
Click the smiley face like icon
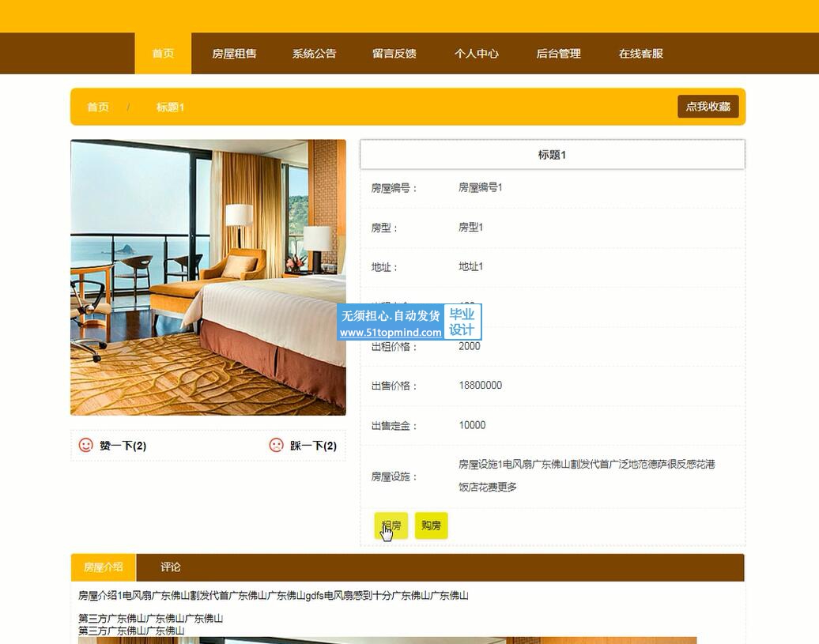tap(85, 445)
